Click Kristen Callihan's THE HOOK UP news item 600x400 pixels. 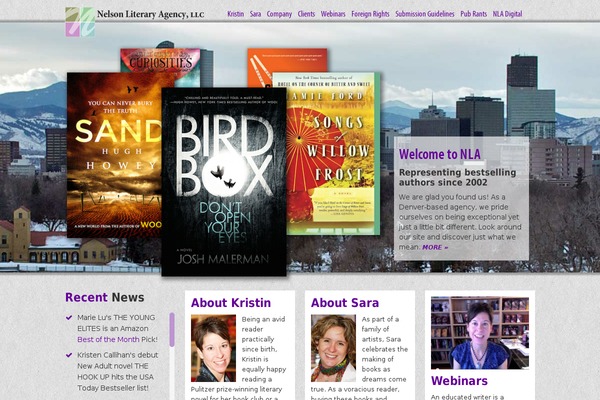tap(117, 371)
